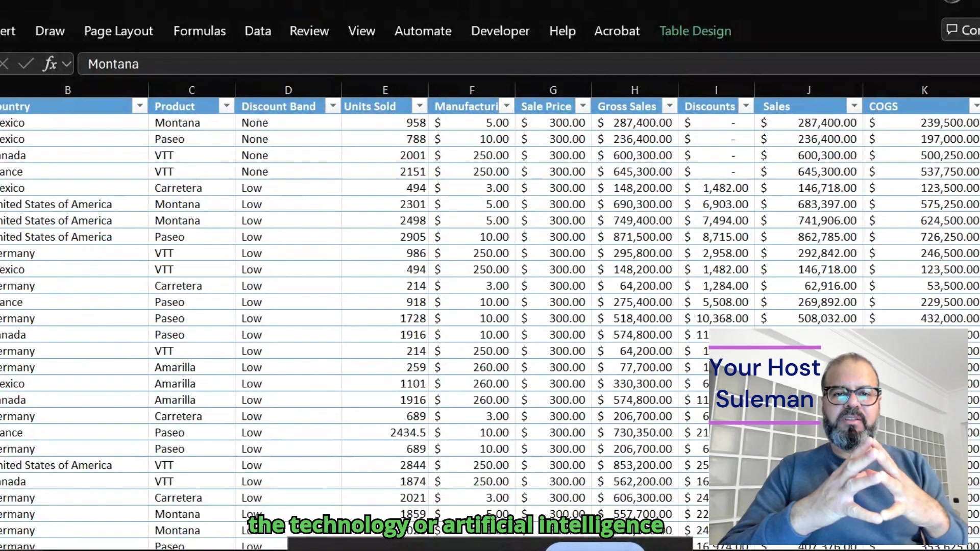Open the Acrobat tab

617,31
